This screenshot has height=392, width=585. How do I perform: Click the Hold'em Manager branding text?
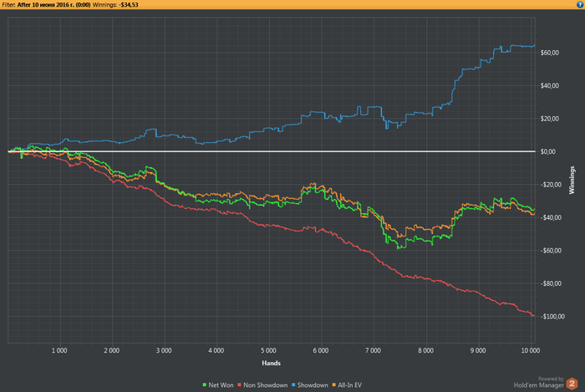point(539,385)
